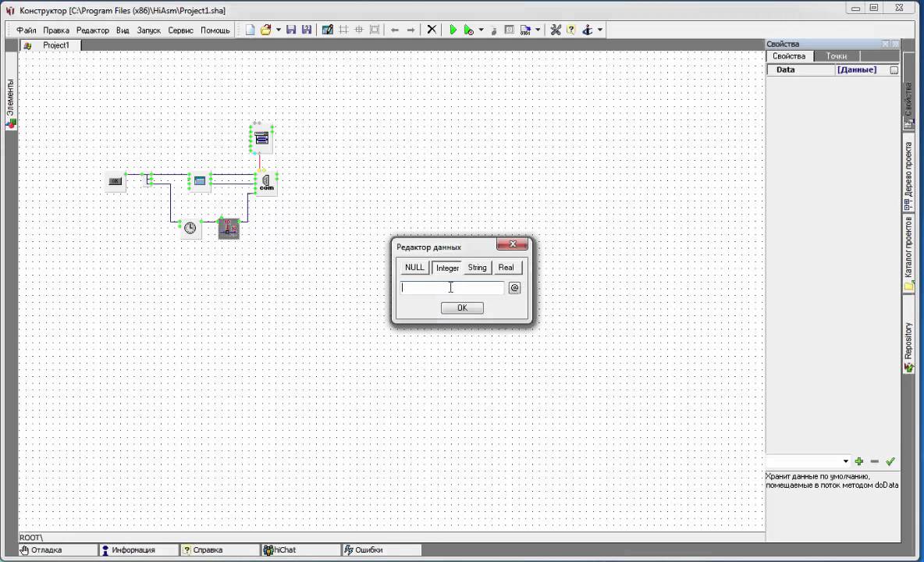
Task: Expand the dropdown next to the run-with-stop icon
Action: click(x=481, y=30)
